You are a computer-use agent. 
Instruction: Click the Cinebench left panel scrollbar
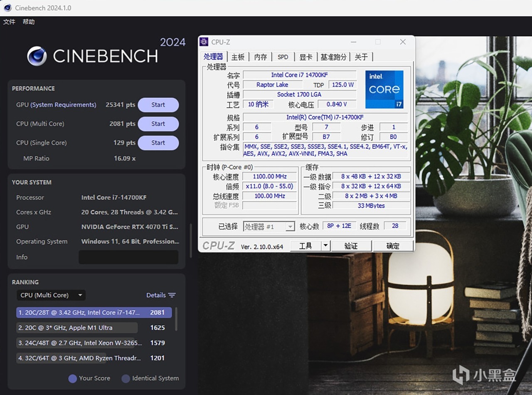tap(191, 241)
